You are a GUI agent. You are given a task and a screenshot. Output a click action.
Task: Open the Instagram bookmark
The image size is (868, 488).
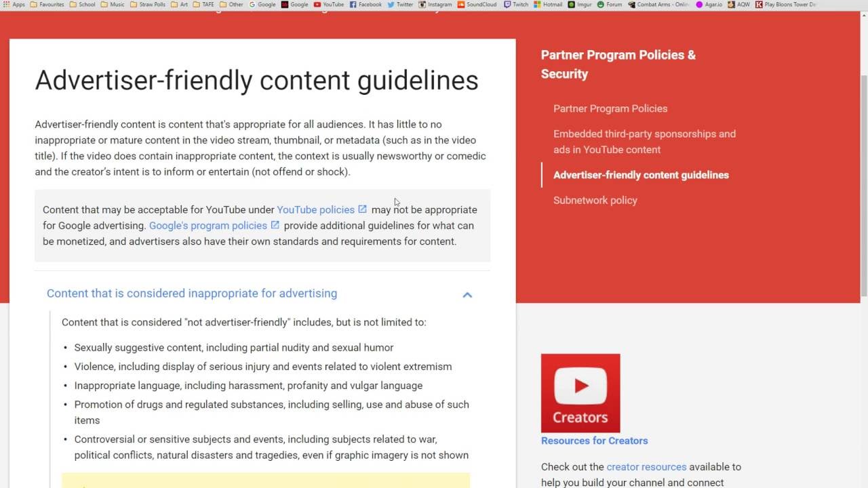point(435,4)
